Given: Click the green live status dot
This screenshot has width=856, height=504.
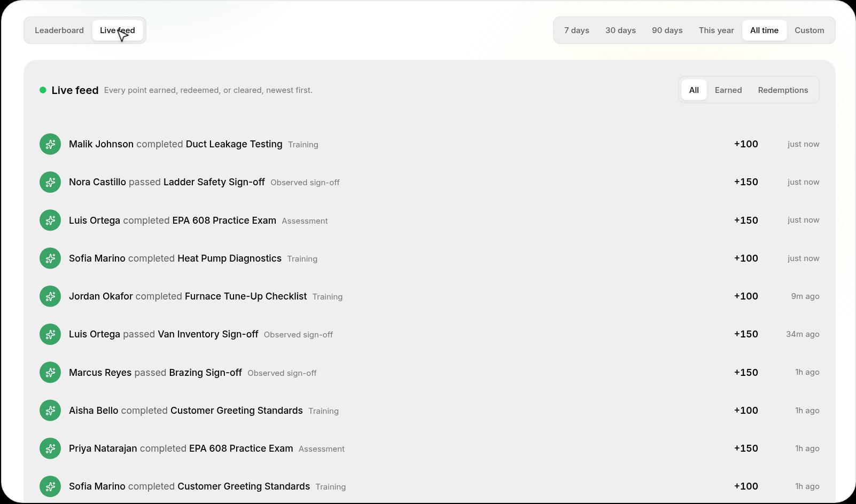Looking at the screenshot, I should 43,90.
